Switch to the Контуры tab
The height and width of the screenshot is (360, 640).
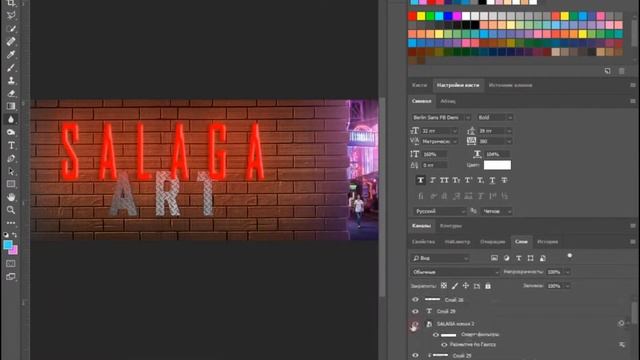451,226
